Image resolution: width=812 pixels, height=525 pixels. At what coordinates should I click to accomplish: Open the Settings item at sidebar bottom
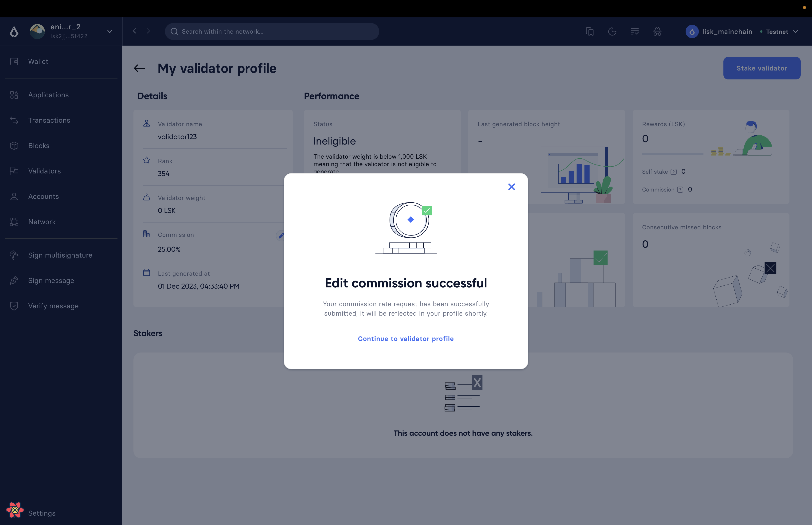42,513
